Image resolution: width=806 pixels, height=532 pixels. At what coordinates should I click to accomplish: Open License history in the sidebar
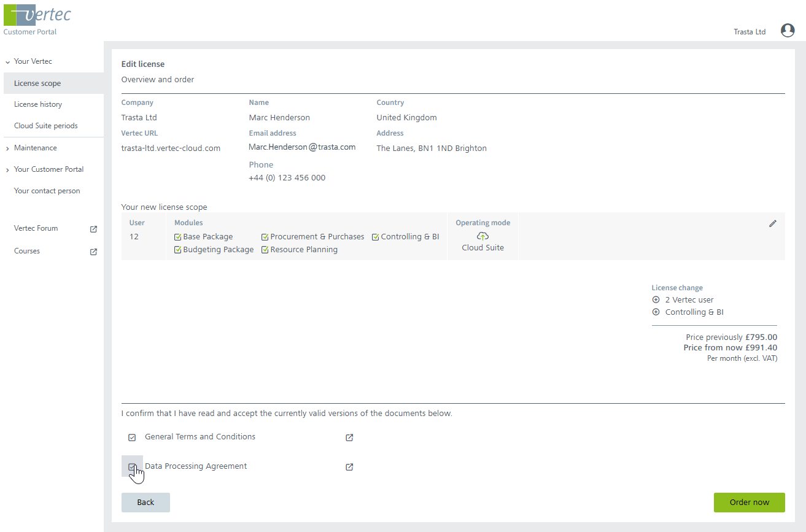coord(38,104)
